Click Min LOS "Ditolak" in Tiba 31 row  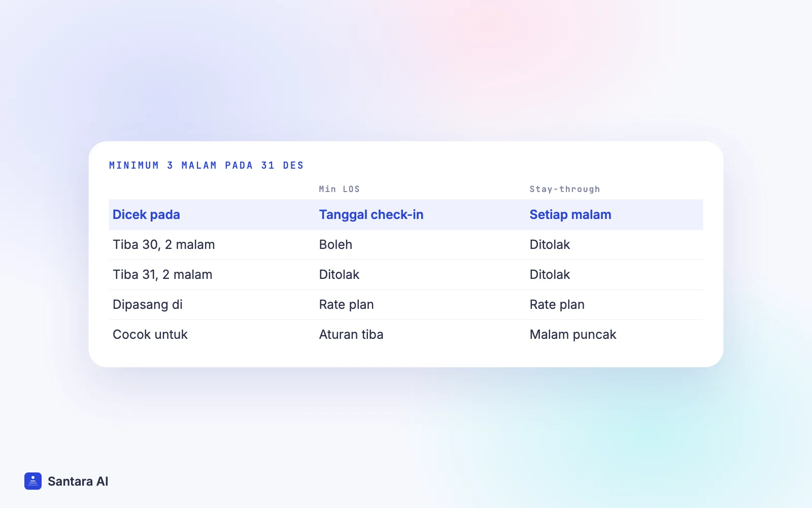(x=339, y=275)
